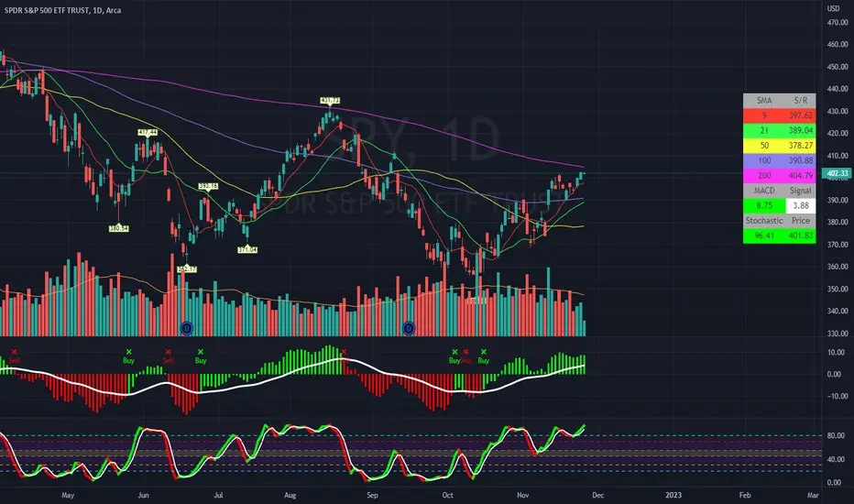Click the Stochastic 80.00 scale label
The image size is (854, 504).
(x=836, y=436)
